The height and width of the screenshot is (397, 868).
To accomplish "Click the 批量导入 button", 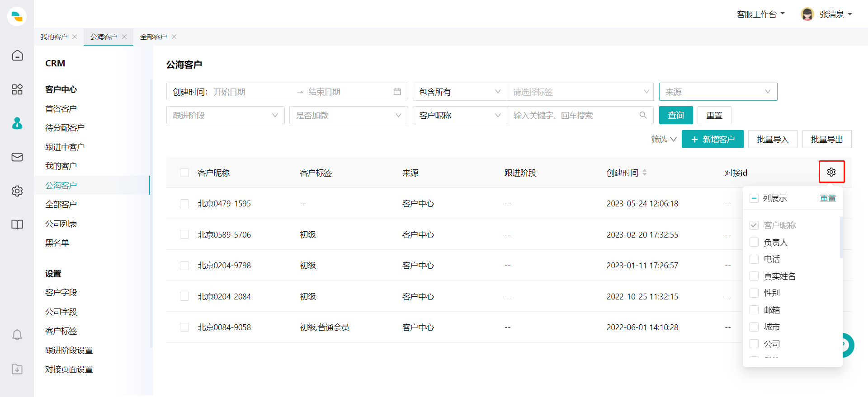I will click(773, 139).
